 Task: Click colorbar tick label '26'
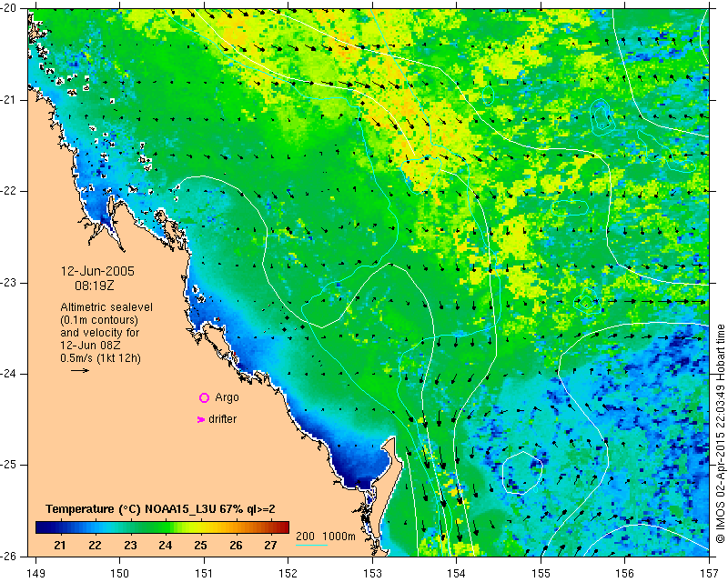[236, 546]
